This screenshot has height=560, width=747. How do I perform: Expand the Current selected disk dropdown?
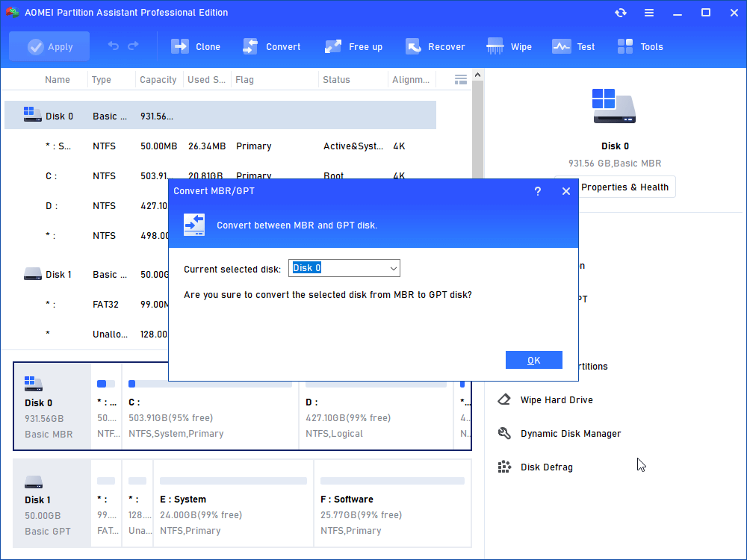click(394, 268)
